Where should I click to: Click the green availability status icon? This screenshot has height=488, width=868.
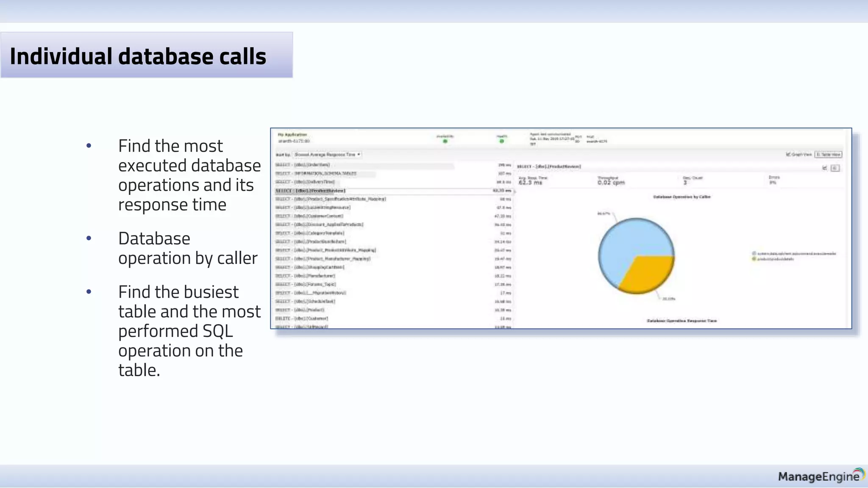pyautogui.click(x=445, y=141)
